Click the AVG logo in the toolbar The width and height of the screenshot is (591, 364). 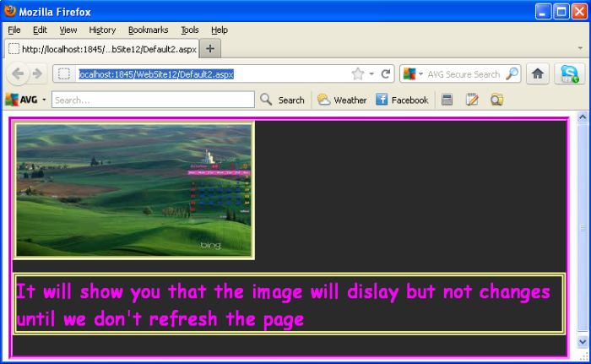21,100
